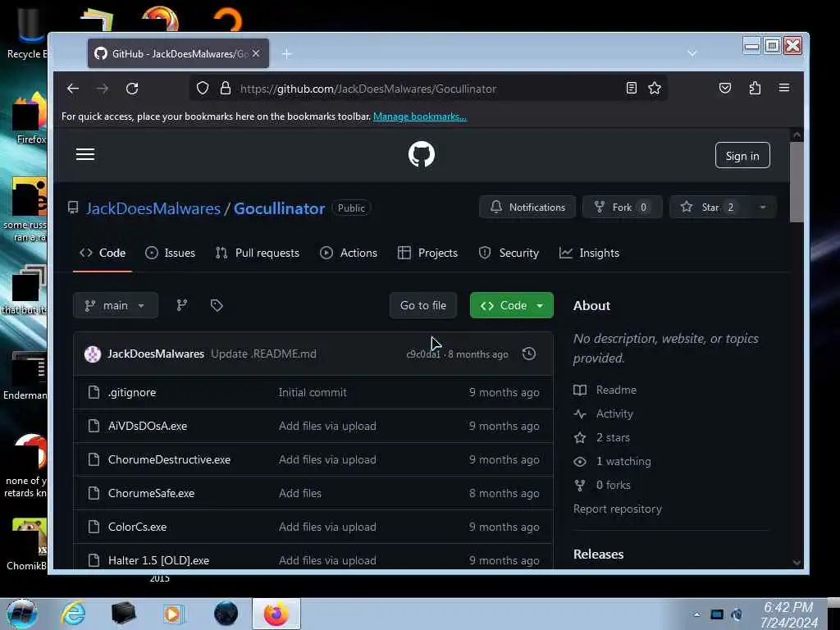Switch to the Issues tab
The height and width of the screenshot is (630, 840).
170,253
